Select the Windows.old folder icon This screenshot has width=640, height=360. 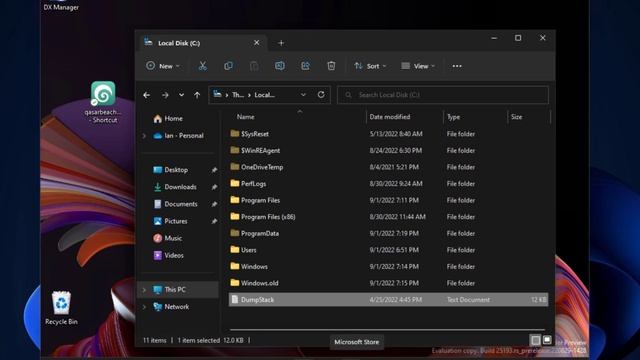point(235,283)
